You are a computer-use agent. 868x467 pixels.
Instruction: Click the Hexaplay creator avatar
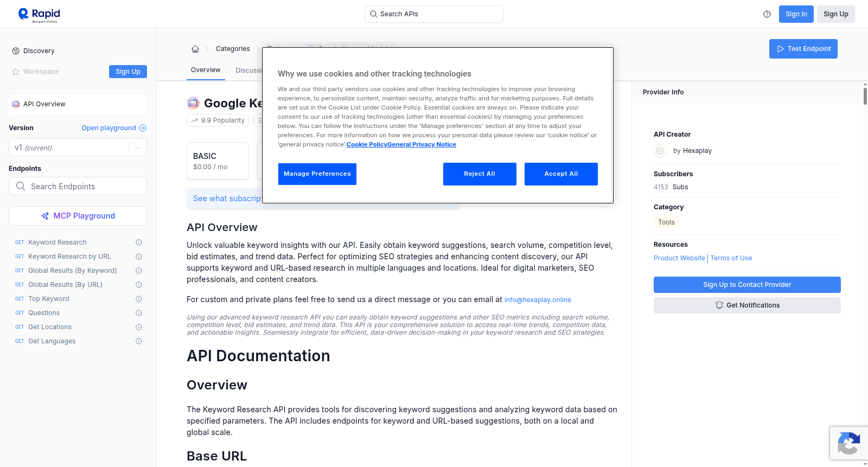(x=660, y=151)
